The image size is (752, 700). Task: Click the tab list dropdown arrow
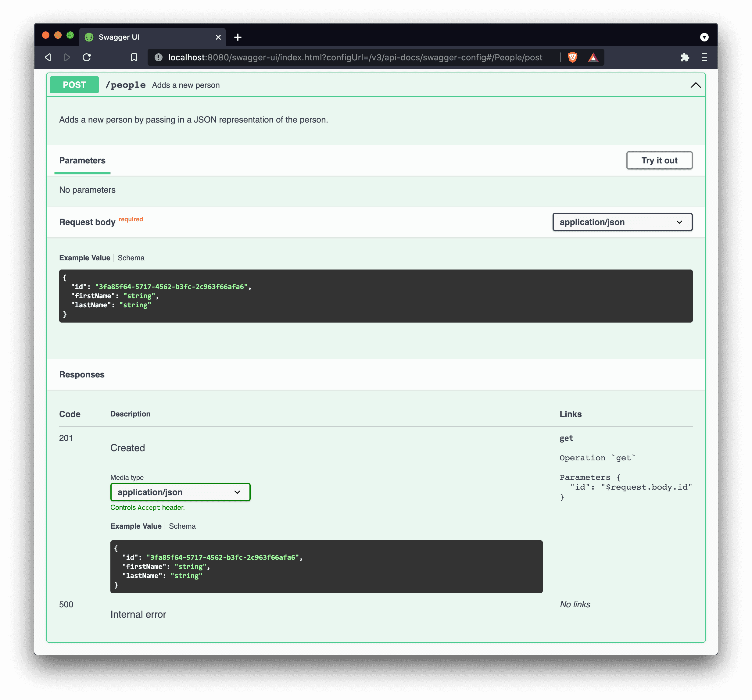[704, 37]
